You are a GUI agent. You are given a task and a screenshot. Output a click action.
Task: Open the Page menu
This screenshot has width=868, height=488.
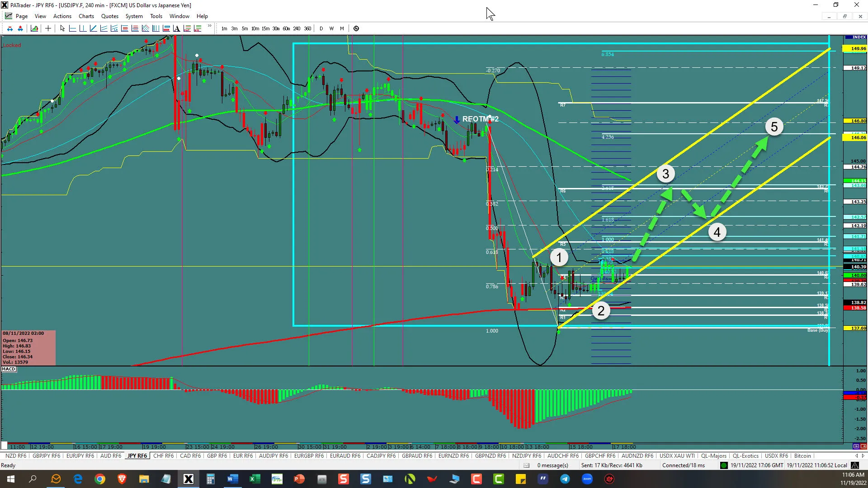pyautogui.click(x=21, y=16)
